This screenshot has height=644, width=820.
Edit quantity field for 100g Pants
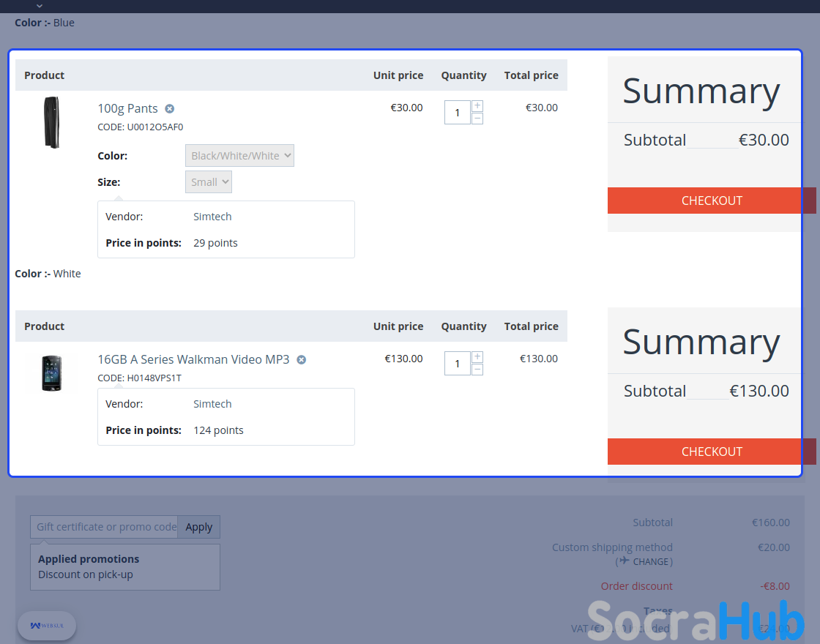457,113
